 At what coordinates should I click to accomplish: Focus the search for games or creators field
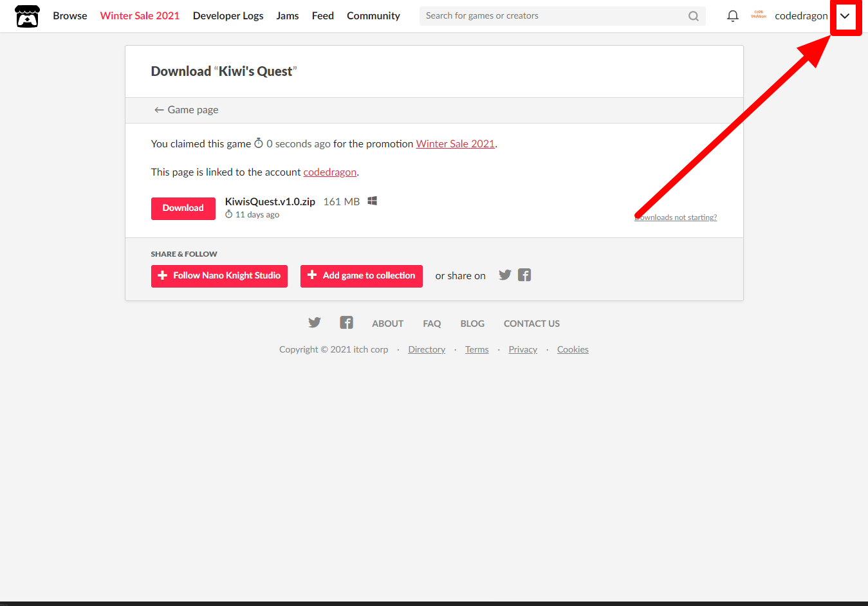[x=562, y=16]
